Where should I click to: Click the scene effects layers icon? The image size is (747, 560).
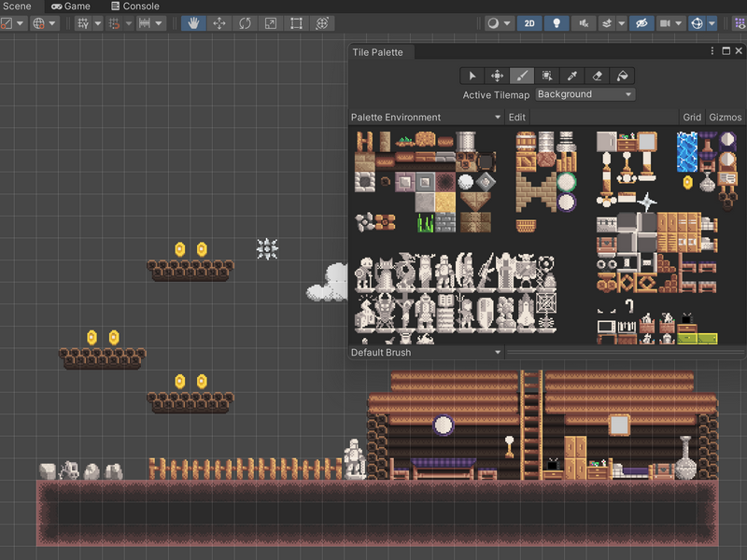[x=607, y=23]
